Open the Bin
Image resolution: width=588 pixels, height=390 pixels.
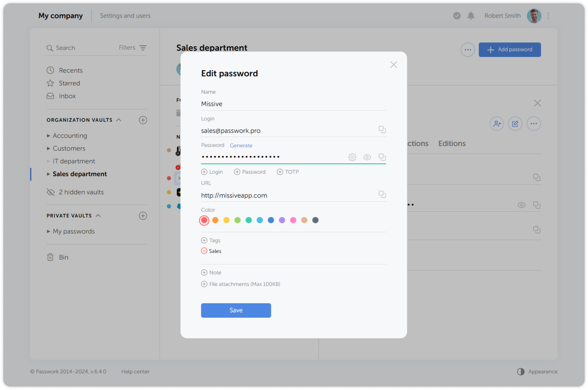(x=64, y=257)
